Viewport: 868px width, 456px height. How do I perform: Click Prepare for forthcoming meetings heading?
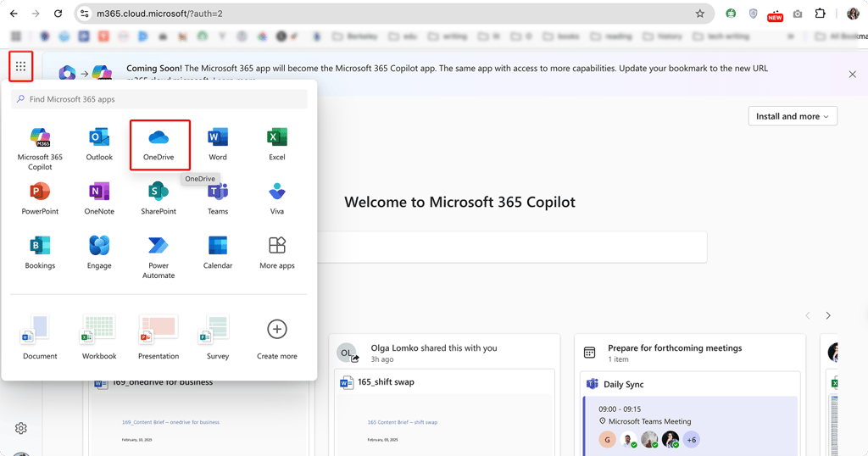[x=675, y=348]
